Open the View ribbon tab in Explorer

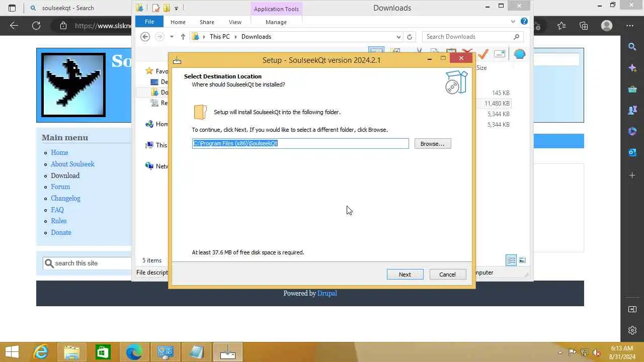point(235,22)
